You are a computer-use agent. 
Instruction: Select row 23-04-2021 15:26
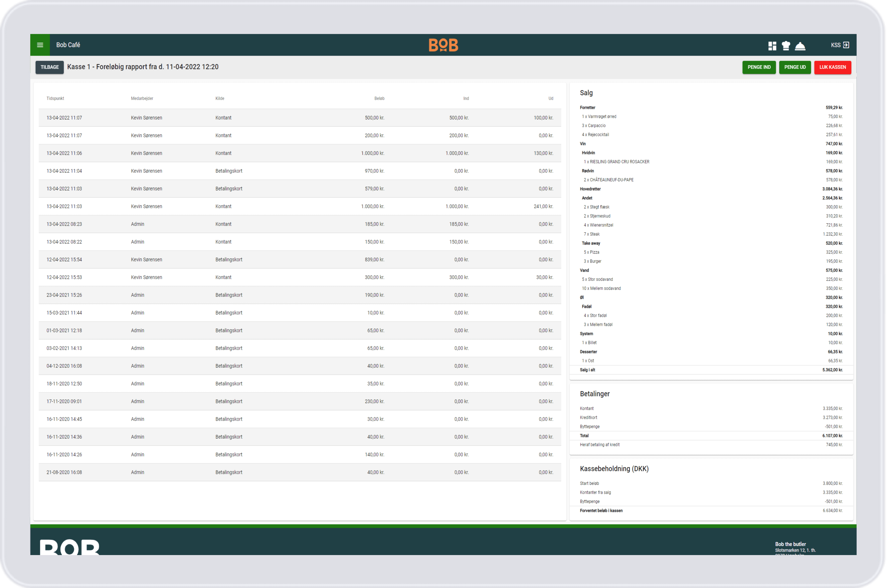click(x=300, y=295)
